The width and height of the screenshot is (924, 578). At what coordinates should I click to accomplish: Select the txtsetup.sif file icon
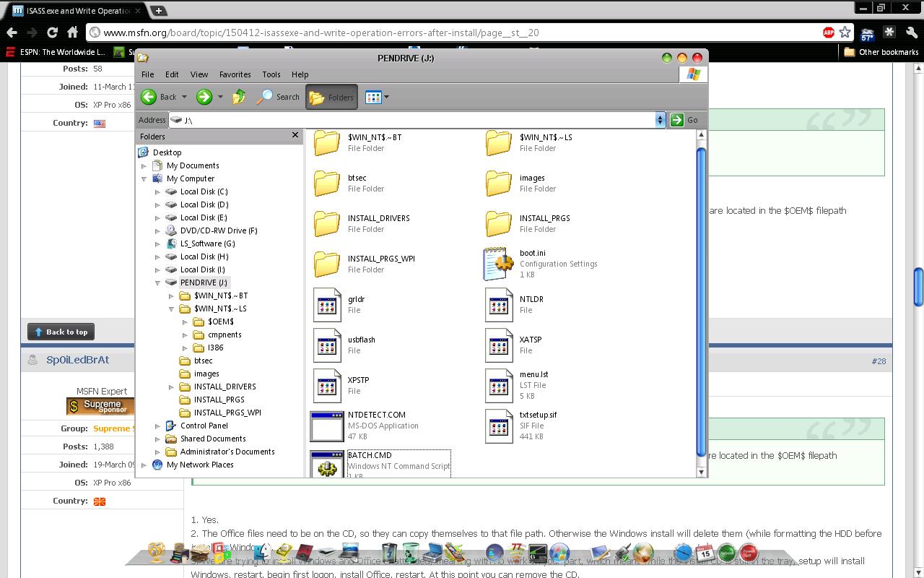point(499,426)
